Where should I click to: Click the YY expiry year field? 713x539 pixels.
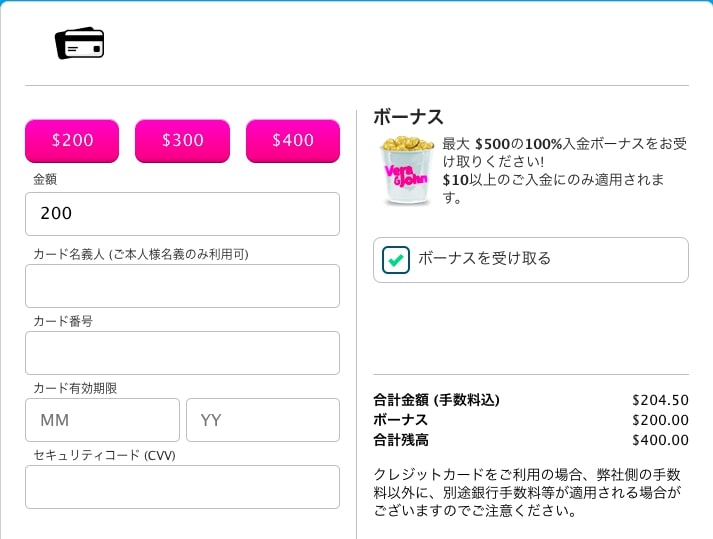[x=263, y=420]
